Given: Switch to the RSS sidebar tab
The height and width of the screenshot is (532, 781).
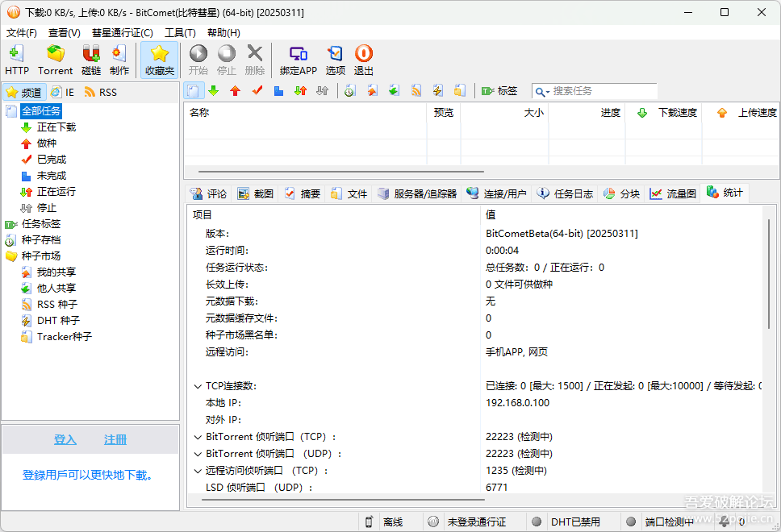Looking at the screenshot, I should [x=101, y=92].
